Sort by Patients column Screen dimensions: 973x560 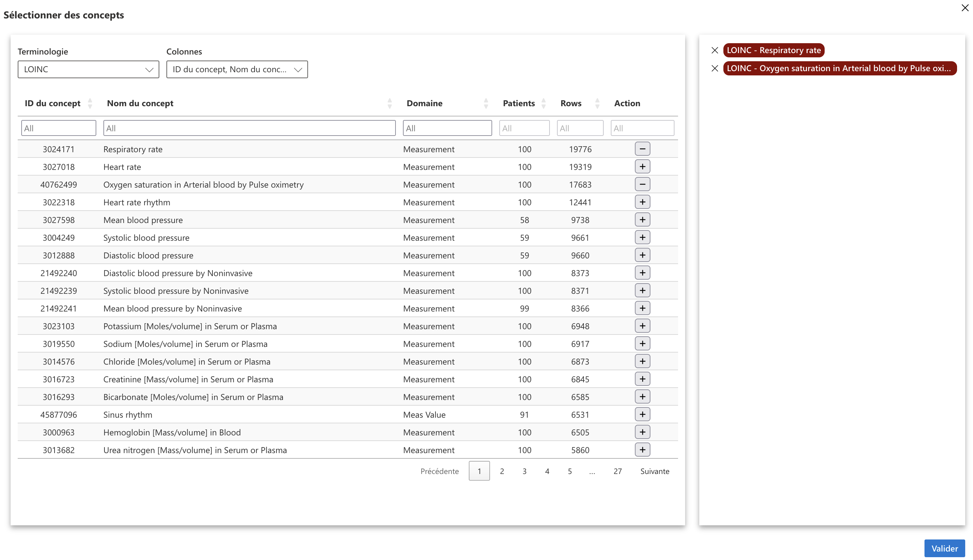pos(544,103)
